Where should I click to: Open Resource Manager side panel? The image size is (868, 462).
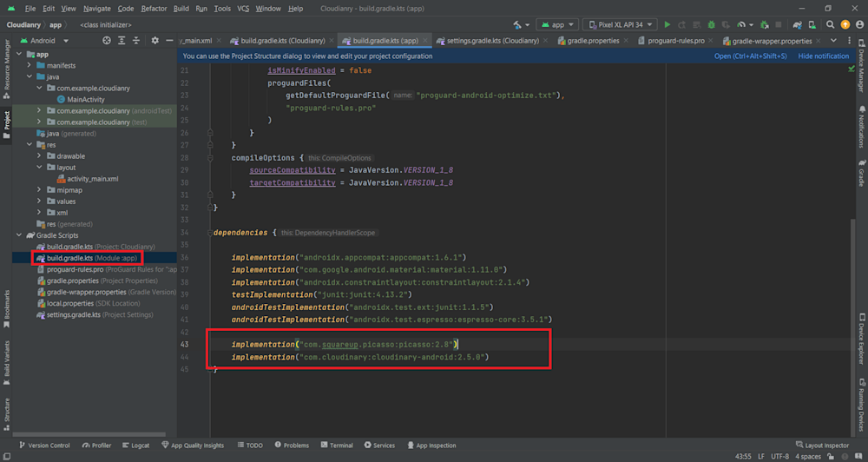pos(7,69)
